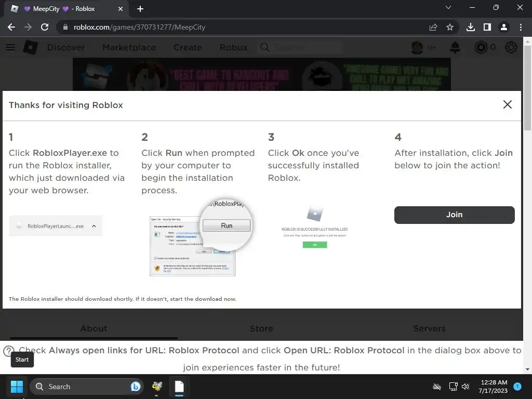Click the Robux balance icon
The height and width of the screenshot is (399, 532).
tap(481, 47)
